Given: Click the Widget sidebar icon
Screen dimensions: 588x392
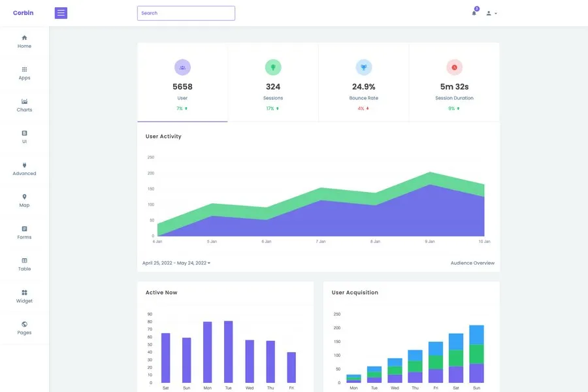Looking at the screenshot, I should 24,293.
